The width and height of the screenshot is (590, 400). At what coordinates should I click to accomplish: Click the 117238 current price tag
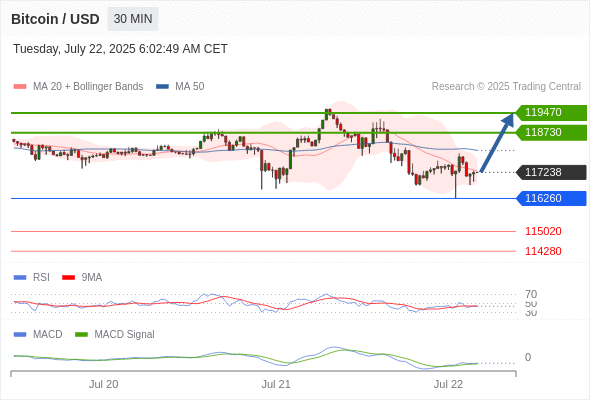(x=551, y=172)
